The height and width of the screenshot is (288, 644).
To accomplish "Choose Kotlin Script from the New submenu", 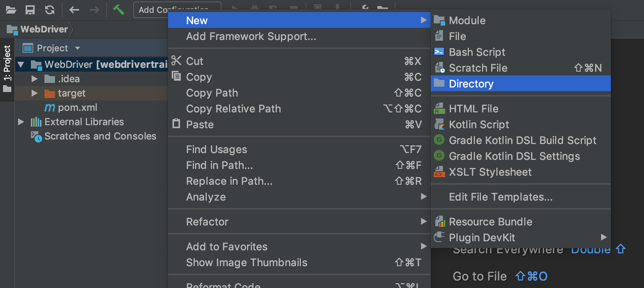I will 479,124.
